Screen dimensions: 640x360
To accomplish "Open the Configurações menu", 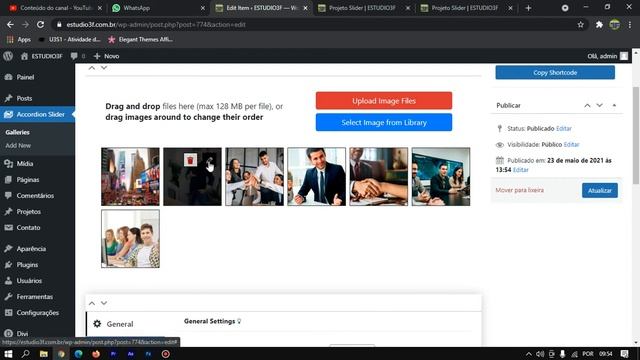I will (x=37, y=313).
